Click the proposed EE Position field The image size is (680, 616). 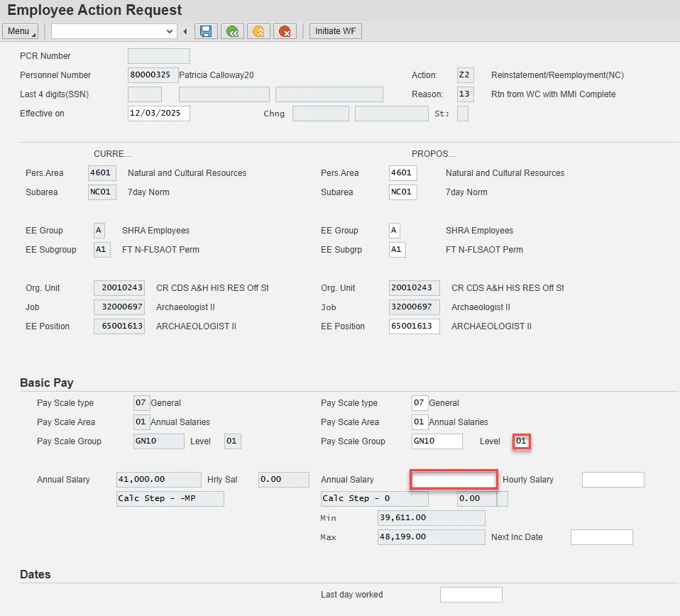tap(414, 326)
